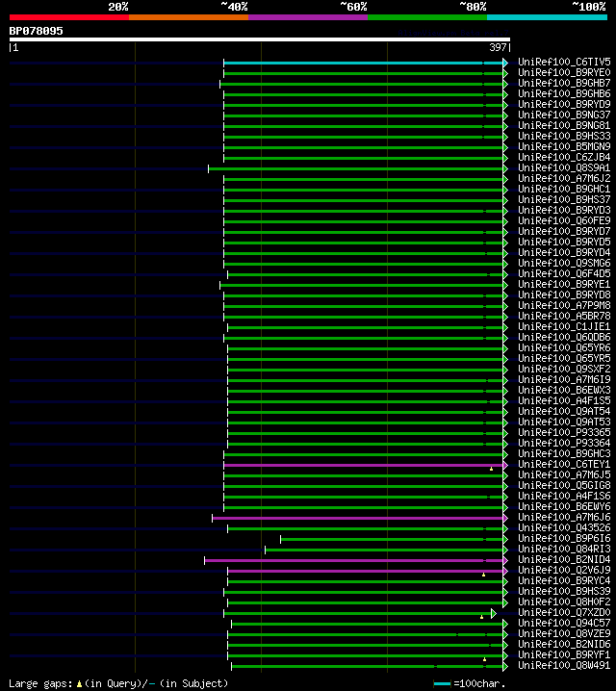Click the purple ~60% identity color bar
Image resolution: width=616 pixels, height=691 pixels.
308,17
